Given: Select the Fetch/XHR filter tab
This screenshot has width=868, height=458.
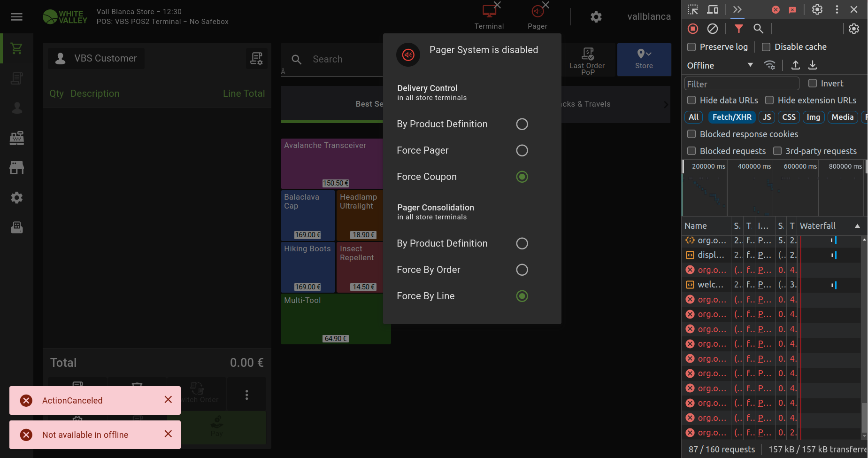Looking at the screenshot, I should (x=731, y=117).
